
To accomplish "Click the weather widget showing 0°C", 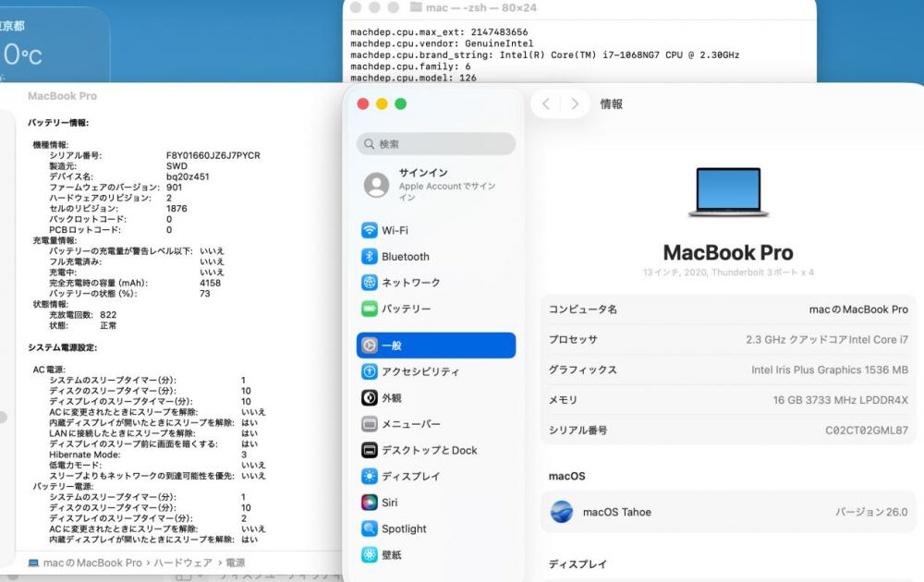I will coord(53,46).
